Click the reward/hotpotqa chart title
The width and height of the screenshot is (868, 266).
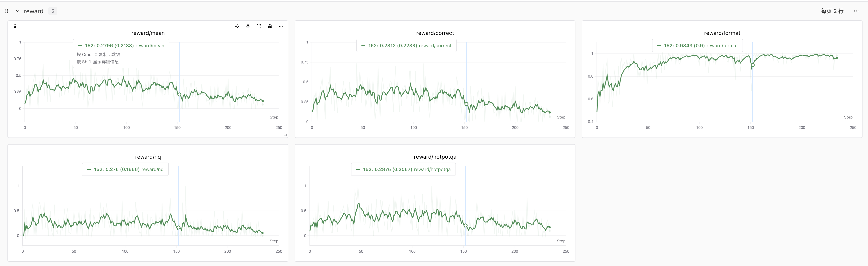coord(435,157)
